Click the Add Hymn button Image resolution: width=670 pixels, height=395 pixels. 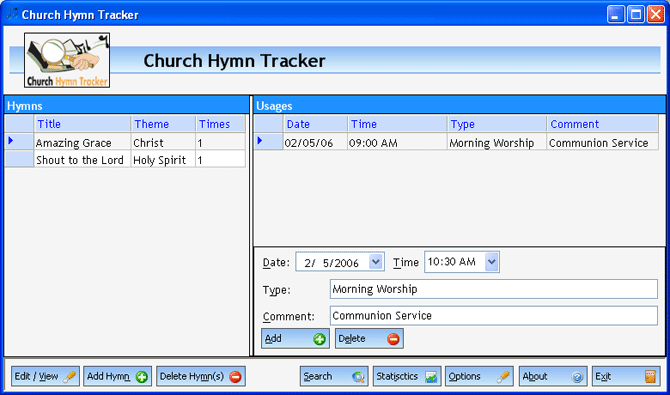[118, 376]
